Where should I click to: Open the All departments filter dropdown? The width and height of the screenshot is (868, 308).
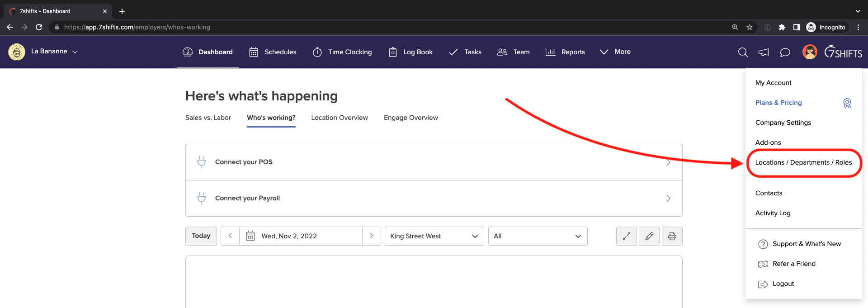538,236
